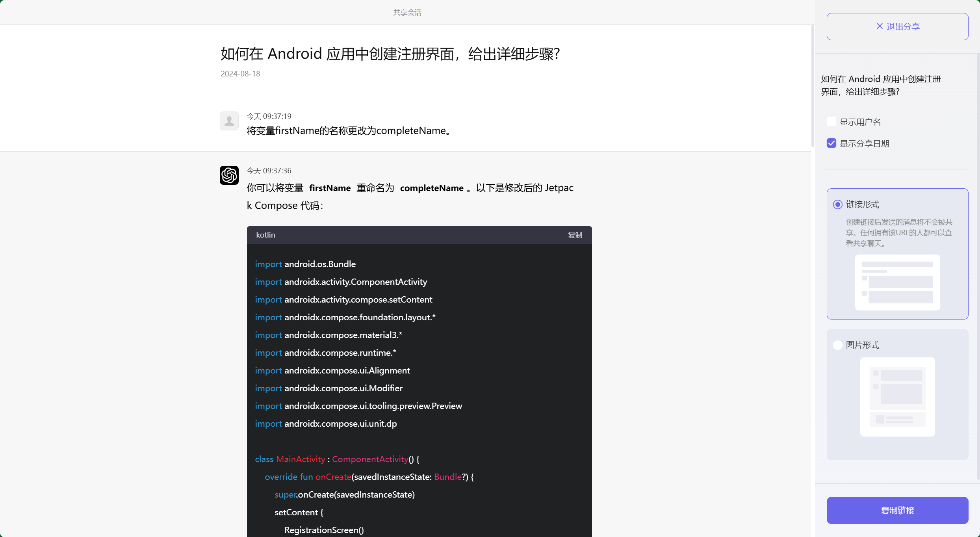Click the ChatGPT logo avatar beside the reply

point(229,175)
